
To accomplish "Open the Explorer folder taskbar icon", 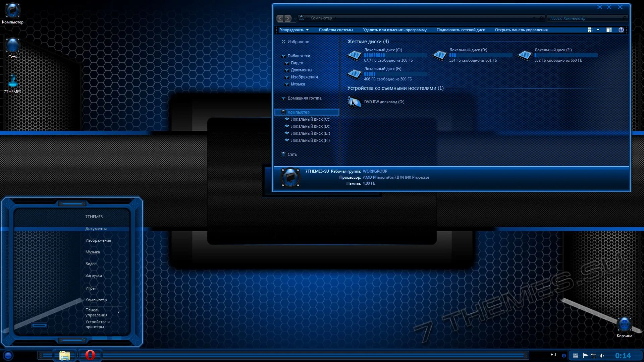I will pyautogui.click(x=64, y=355).
